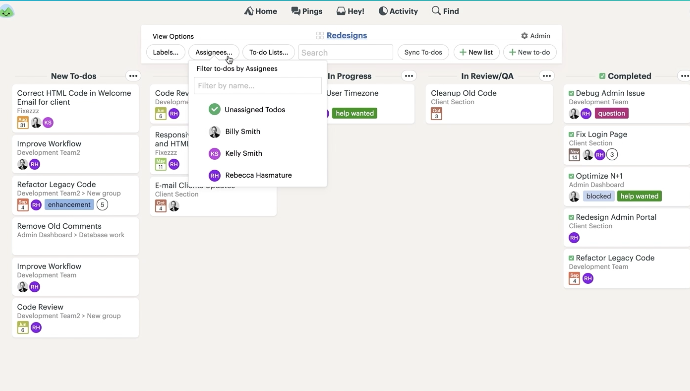This screenshot has width=690, height=391.
Task: Select Rebecca Hasmature in assignee filter
Action: [x=258, y=175]
